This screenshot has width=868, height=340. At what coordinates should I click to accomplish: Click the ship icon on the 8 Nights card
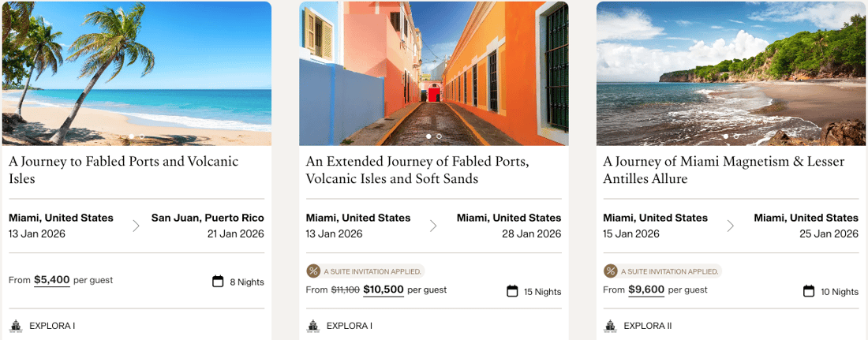click(x=16, y=326)
